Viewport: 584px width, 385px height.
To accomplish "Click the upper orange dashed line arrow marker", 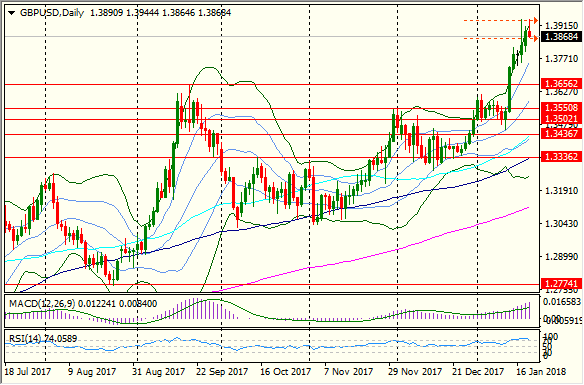I will pos(535,20).
